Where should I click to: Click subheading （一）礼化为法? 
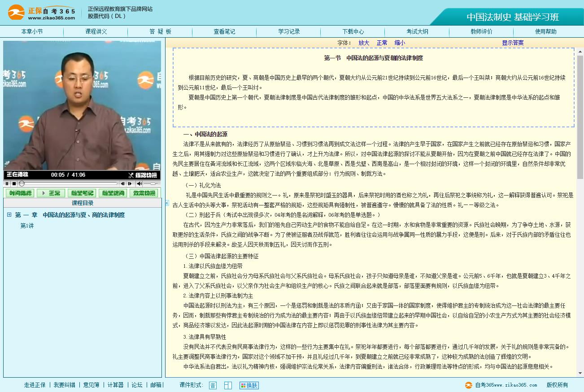tap(202, 185)
